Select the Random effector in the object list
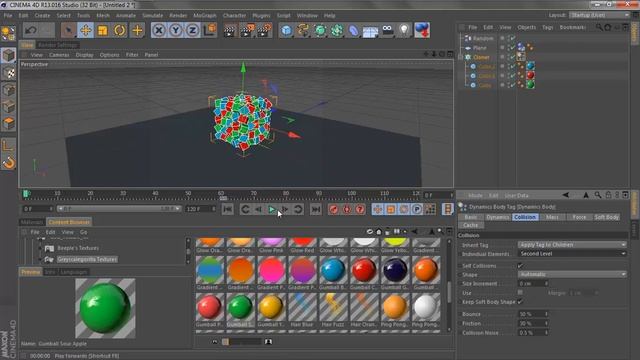This screenshot has width=640, height=360. (483, 38)
